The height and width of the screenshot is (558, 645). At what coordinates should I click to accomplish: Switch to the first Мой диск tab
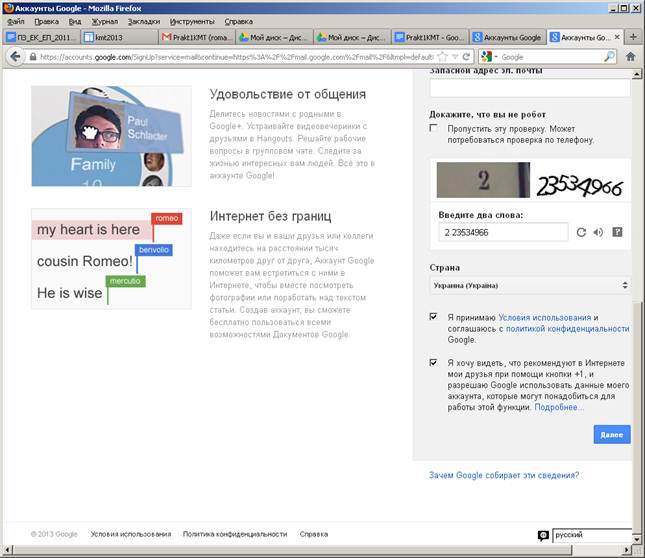[x=274, y=37]
